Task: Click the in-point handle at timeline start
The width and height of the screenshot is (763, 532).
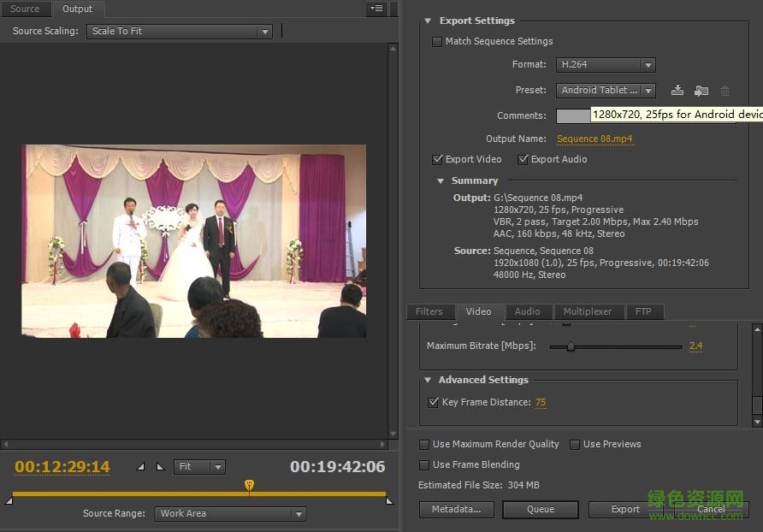Action: pyautogui.click(x=9, y=500)
